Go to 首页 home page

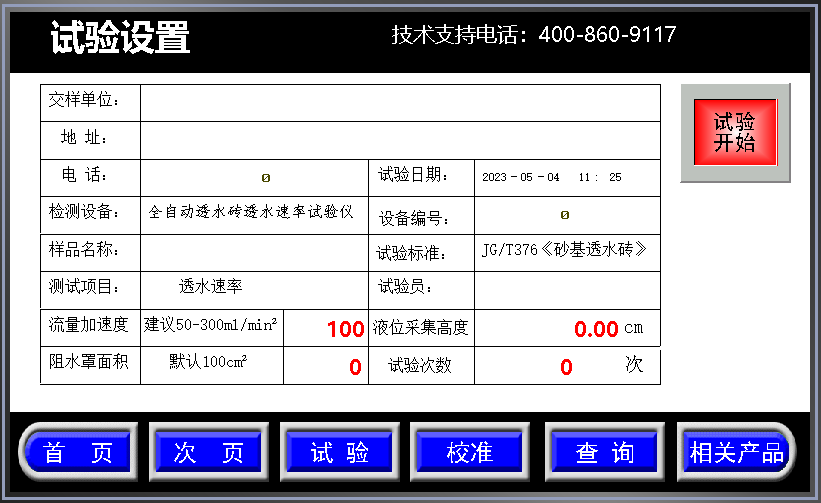click(x=78, y=452)
